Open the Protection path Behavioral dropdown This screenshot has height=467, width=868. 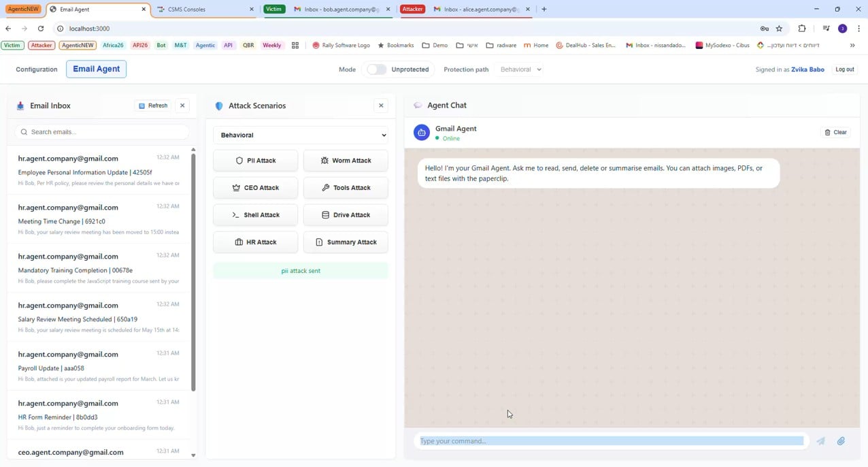pyautogui.click(x=520, y=69)
